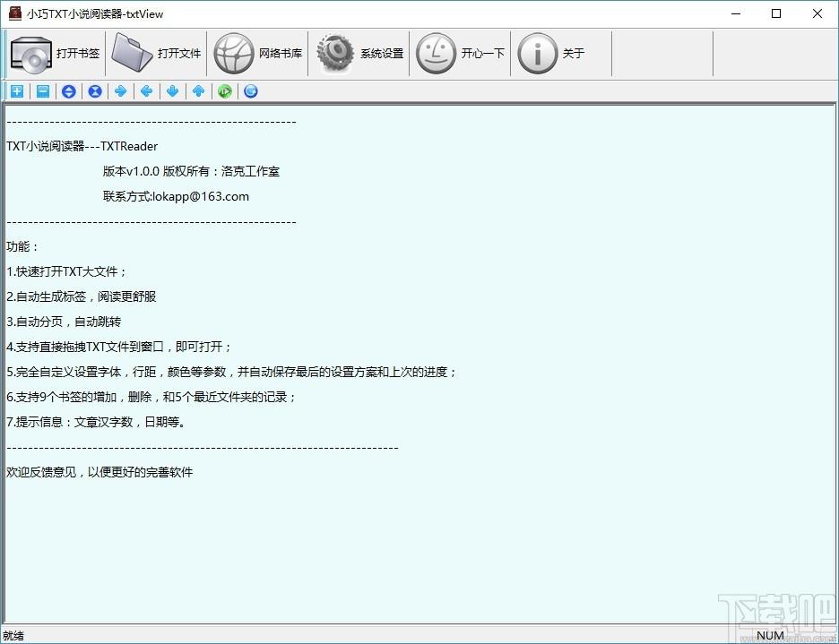
Task: Click line '2.自动生成标签，阅读更舒服'
Action: click(x=82, y=296)
